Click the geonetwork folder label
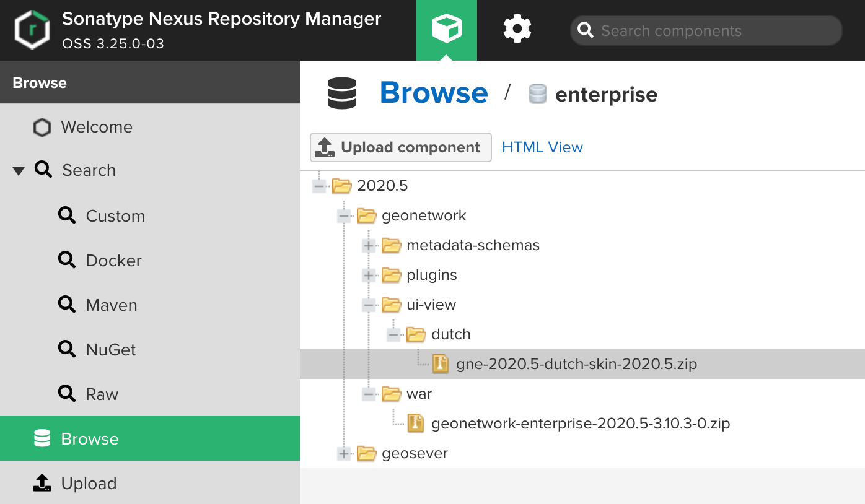865x504 pixels. [424, 215]
